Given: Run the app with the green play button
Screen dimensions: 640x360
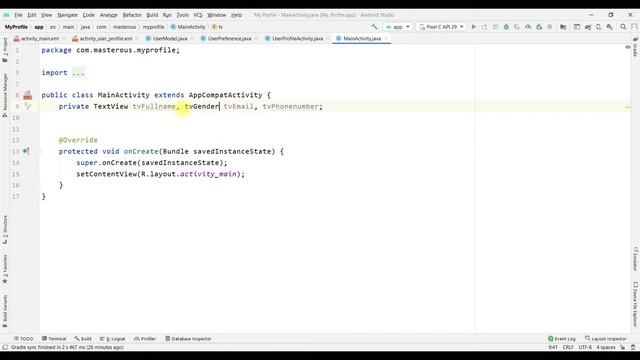Looking at the screenshot, I should (473, 27).
